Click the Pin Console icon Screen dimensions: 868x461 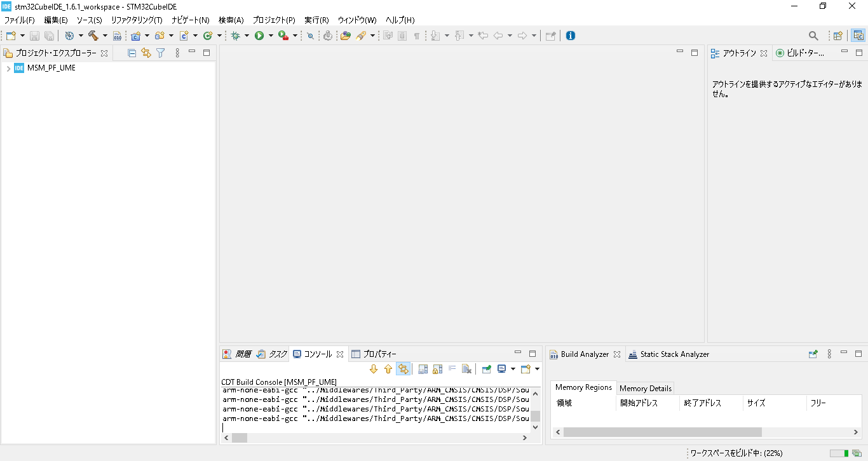486,369
